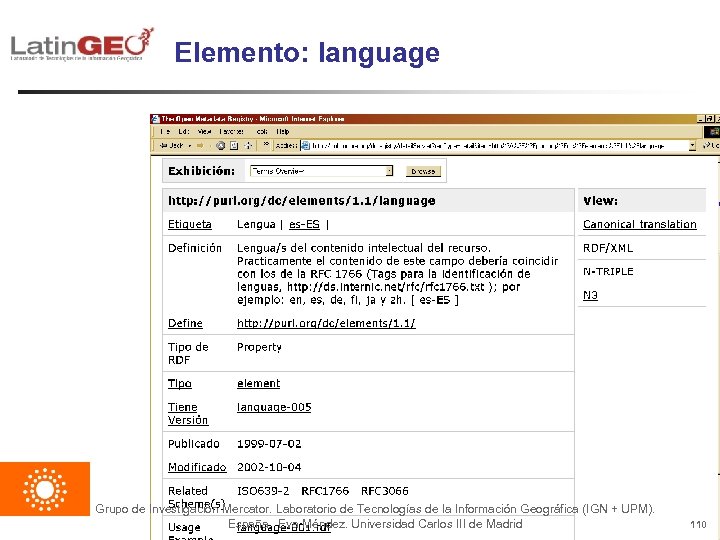Open the Exhibición Terms Overview dropdown

point(321,171)
